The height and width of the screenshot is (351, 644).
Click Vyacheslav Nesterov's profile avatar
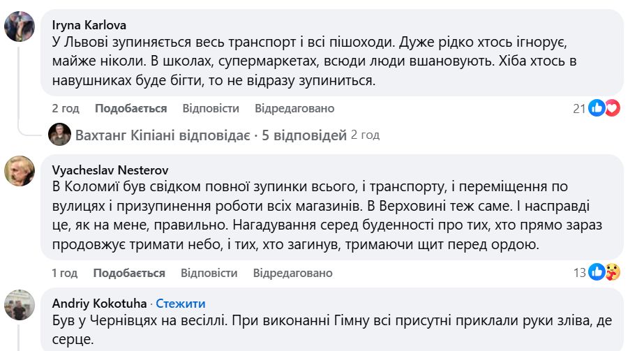tap(19, 171)
